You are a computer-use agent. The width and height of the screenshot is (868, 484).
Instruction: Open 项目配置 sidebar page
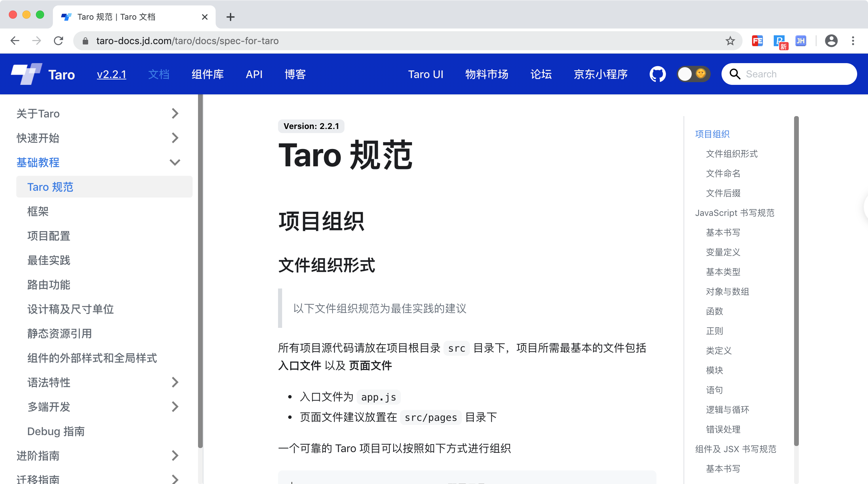49,236
